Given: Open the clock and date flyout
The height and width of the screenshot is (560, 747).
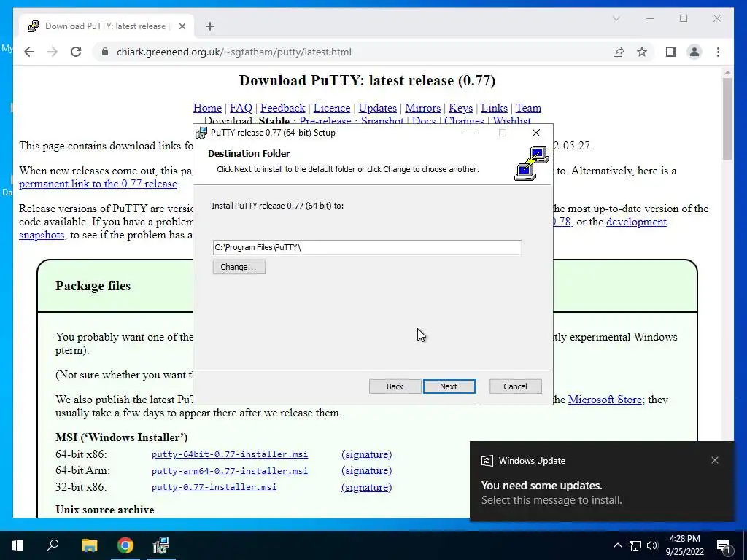Looking at the screenshot, I should pyautogui.click(x=684, y=545).
